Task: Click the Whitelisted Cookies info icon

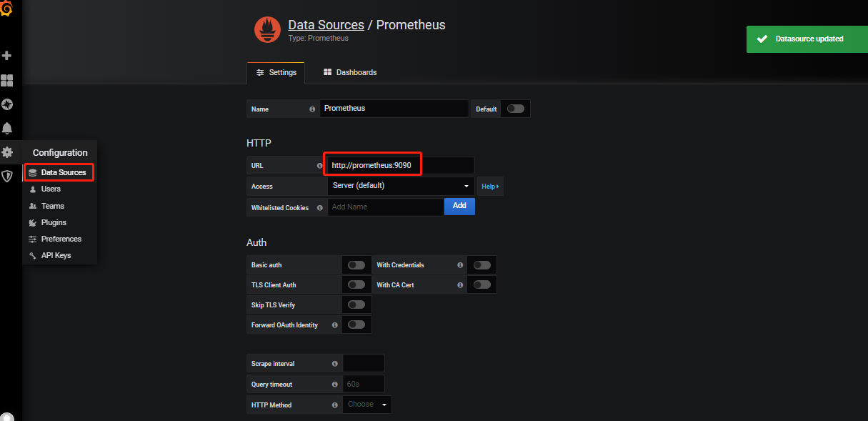Action: tap(319, 208)
